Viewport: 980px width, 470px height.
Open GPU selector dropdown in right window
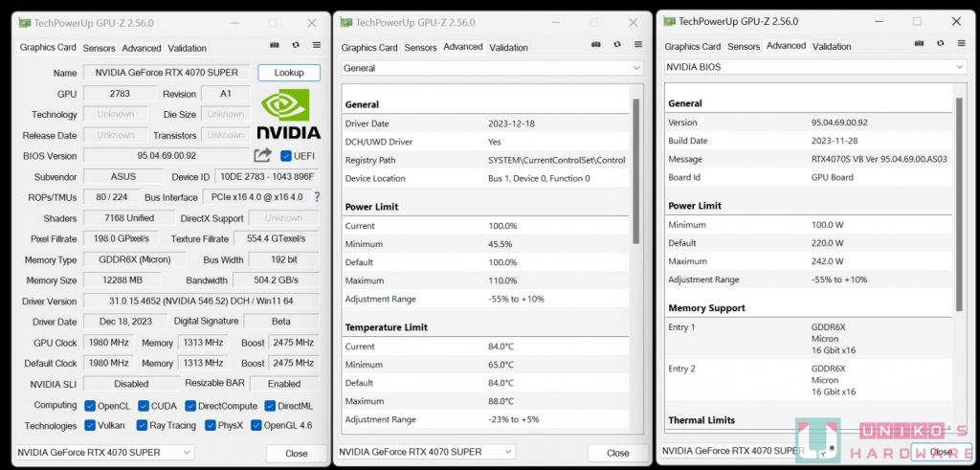[x=748, y=450]
